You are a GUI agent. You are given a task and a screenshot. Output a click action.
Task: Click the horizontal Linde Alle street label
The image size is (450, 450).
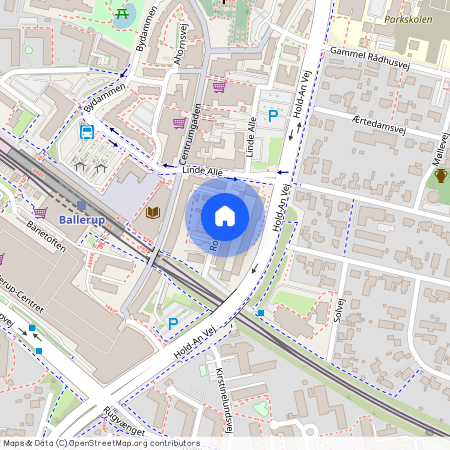pos(202,171)
